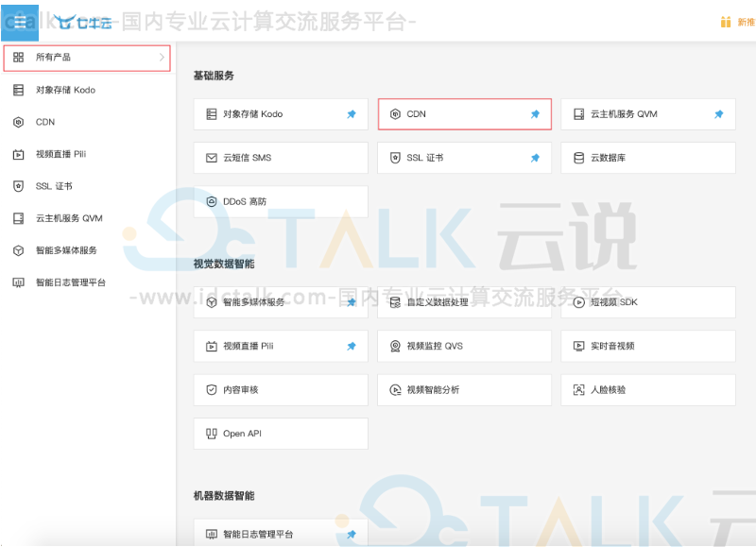Open 智能日志管理平台 card under 机器数据智能
This screenshot has width=756, height=547.
tap(281, 533)
